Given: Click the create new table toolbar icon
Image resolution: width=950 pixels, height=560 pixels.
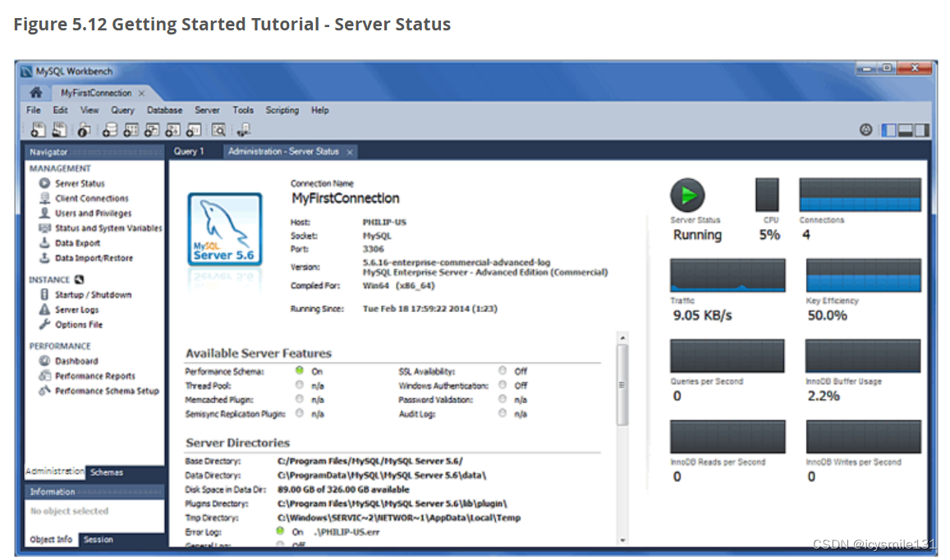Looking at the screenshot, I should [131, 129].
